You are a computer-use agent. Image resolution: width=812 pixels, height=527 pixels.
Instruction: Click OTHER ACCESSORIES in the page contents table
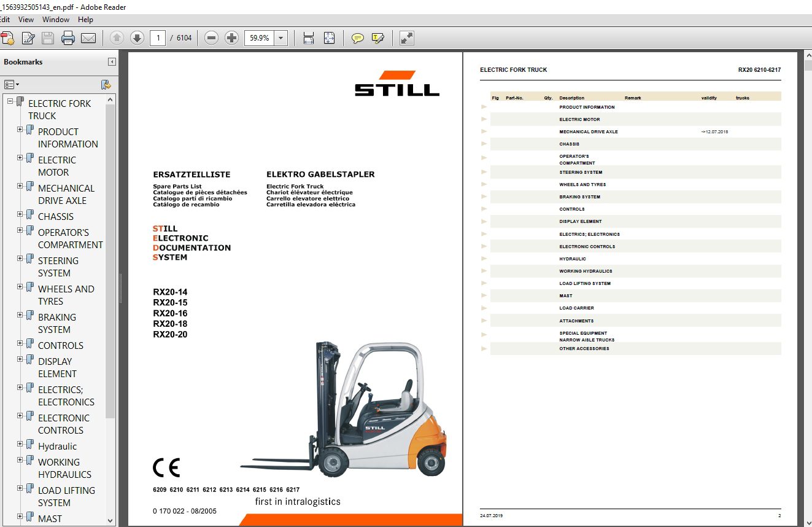[x=584, y=349]
